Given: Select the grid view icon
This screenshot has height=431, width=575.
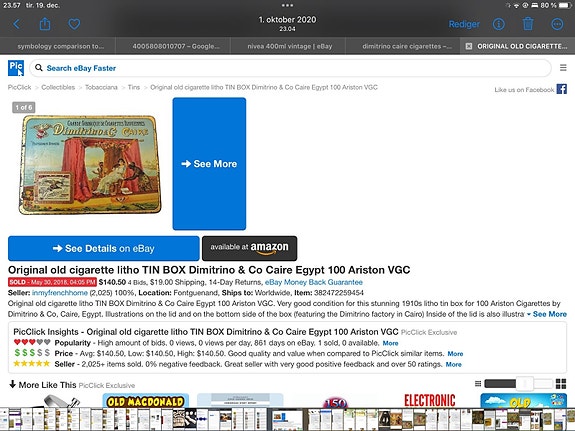Looking at the screenshot, I should point(561,384).
